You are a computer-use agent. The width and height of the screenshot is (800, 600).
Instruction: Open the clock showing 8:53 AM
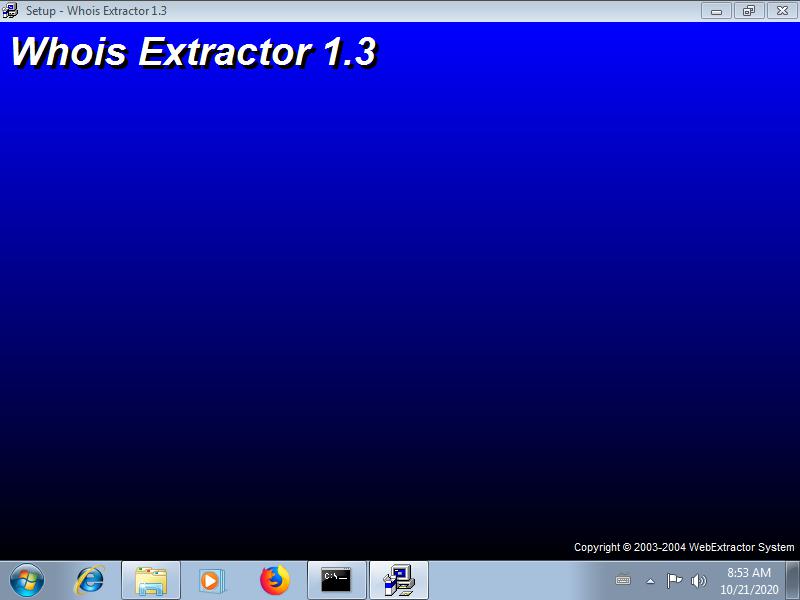click(748, 572)
